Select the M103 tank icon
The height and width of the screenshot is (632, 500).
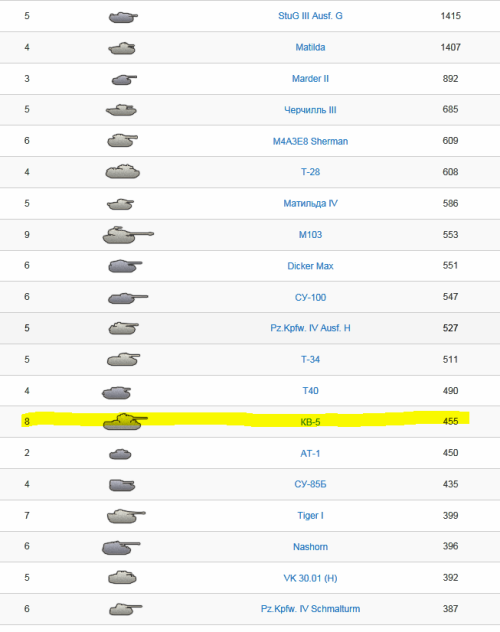[128, 235]
